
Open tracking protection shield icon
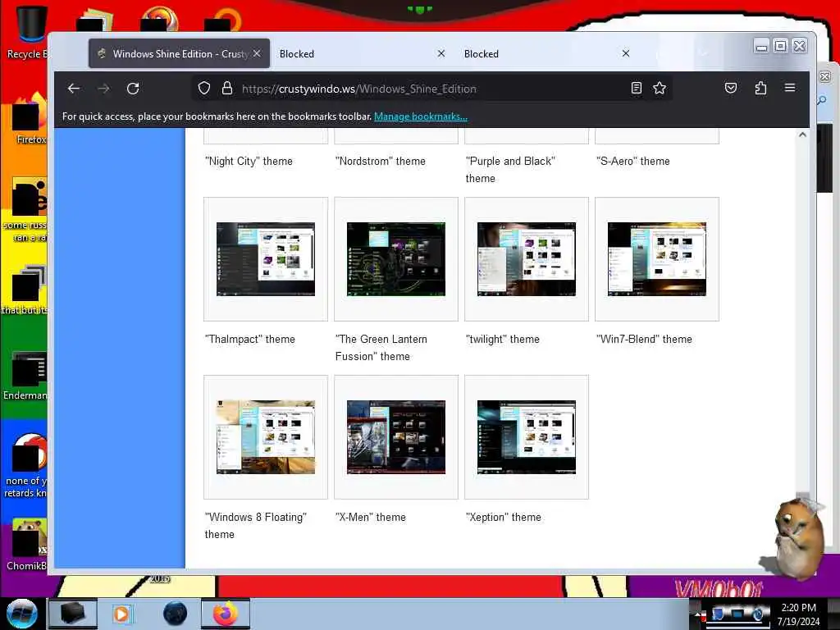tap(204, 89)
